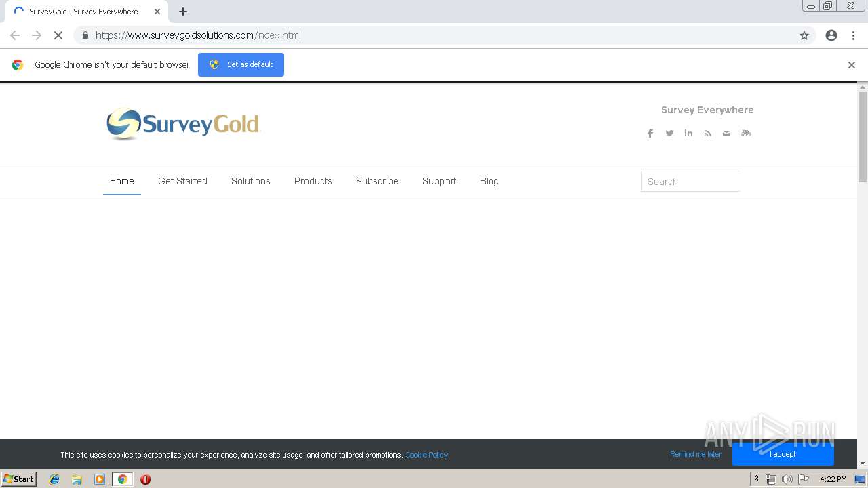
Task: Open the media player taskbar icon
Action: pos(100,479)
